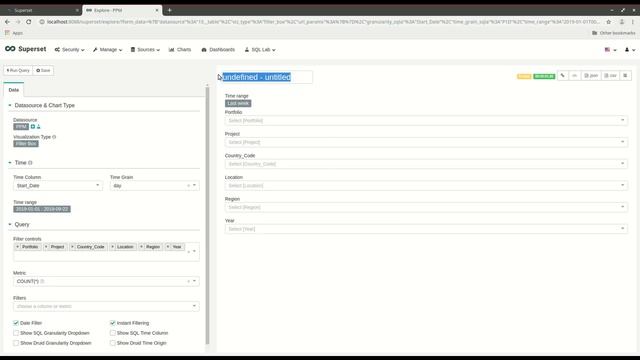Image resolution: width=640 pixels, height=360 pixels.
Task: Clear the COUNT(*) metric
Action: (x=189, y=281)
